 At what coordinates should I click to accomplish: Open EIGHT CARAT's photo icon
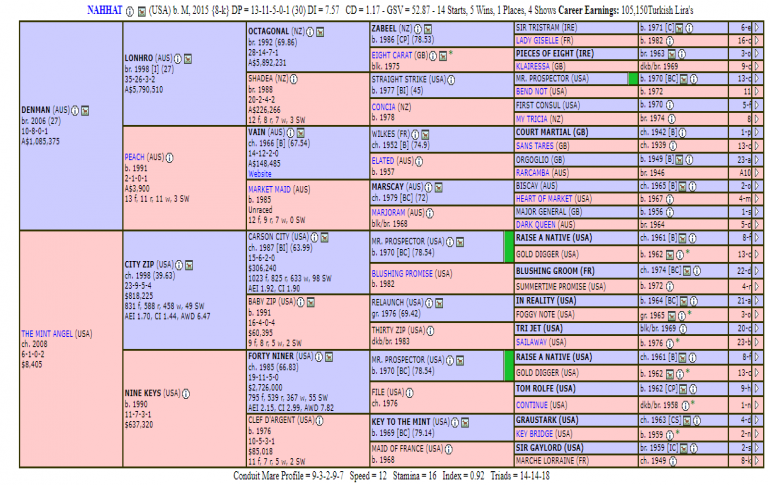click(442, 56)
